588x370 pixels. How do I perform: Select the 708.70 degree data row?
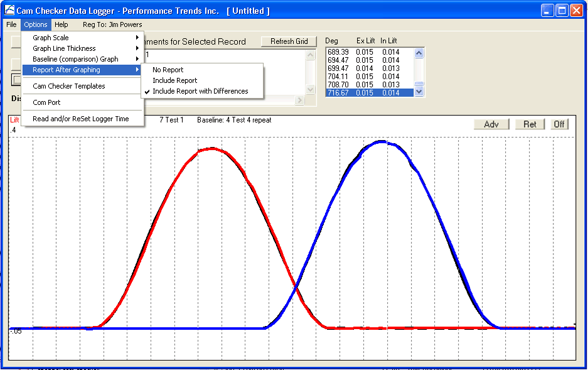click(x=370, y=84)
